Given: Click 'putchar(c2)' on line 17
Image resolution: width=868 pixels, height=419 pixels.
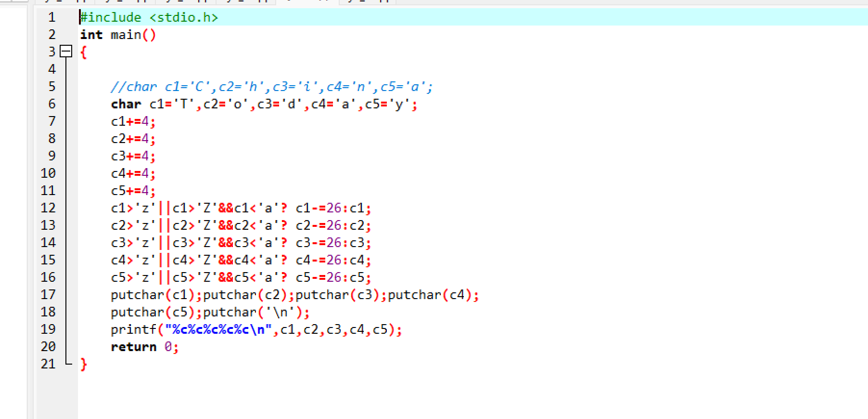Looking at the screenshot, I should click(245, 295).
